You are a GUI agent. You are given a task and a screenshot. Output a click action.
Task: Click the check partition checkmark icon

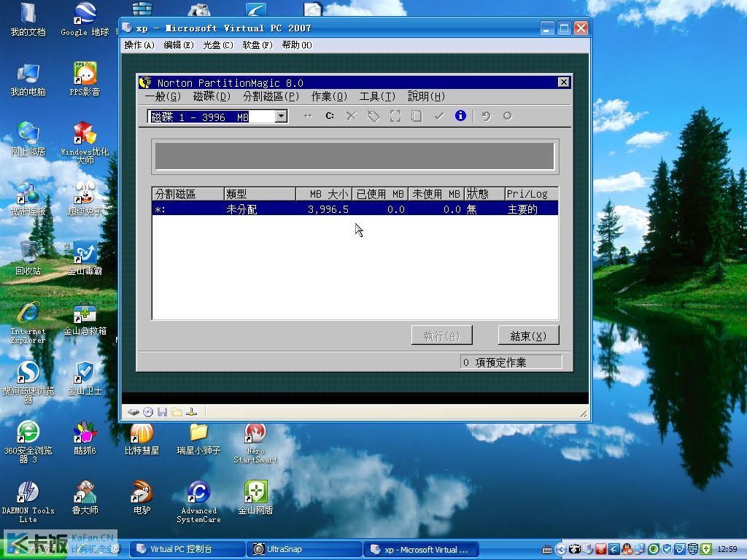point(438,116)
